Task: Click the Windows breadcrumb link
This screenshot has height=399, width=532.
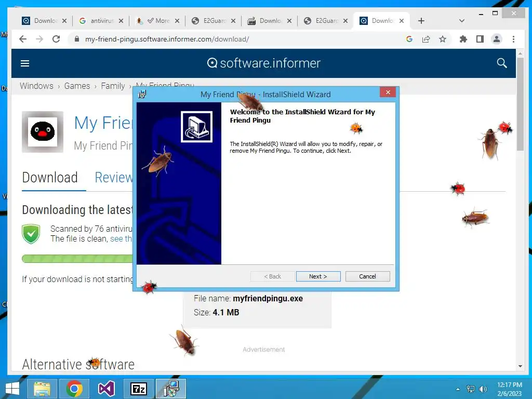Action: pos(36,86)
